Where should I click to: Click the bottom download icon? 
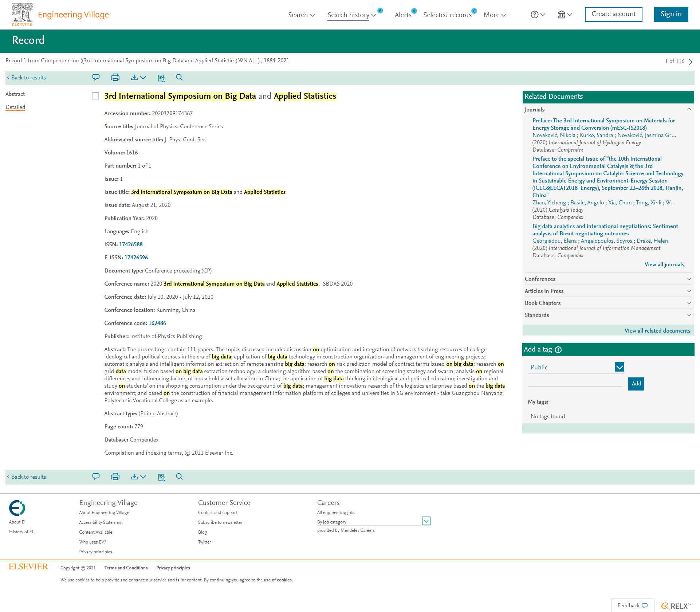[134, 476]
